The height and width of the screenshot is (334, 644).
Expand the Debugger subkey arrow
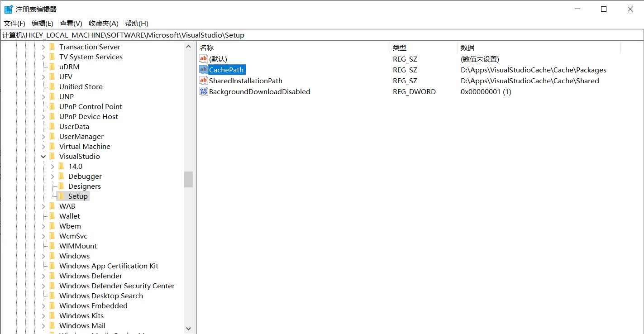[x=52, y=176]
